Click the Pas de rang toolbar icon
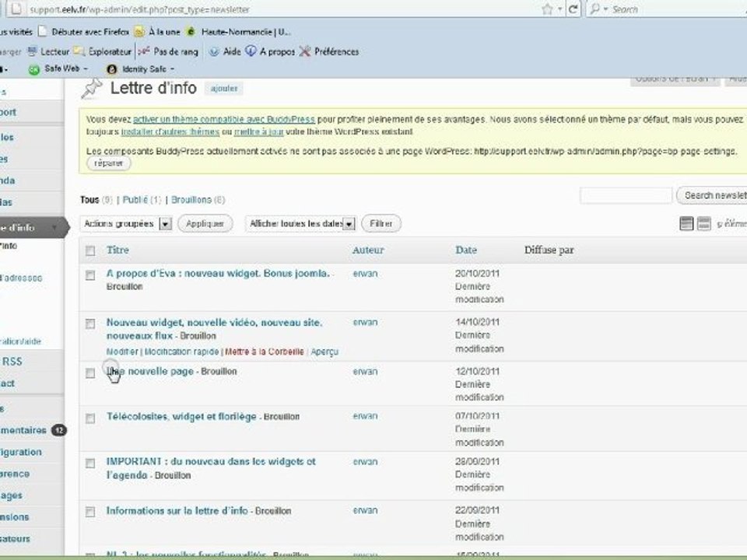This screenshot has height=560, width=747. pos(145,51)
